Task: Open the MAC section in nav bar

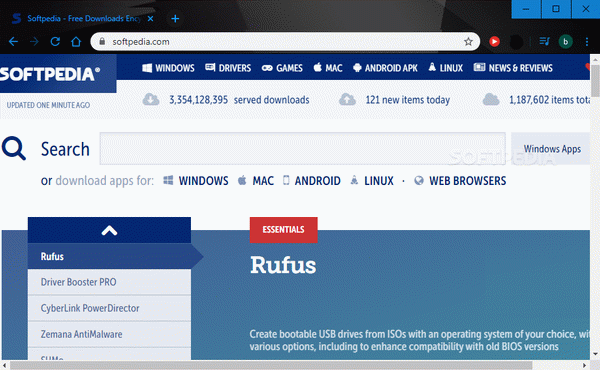Action: coord(328,68)
